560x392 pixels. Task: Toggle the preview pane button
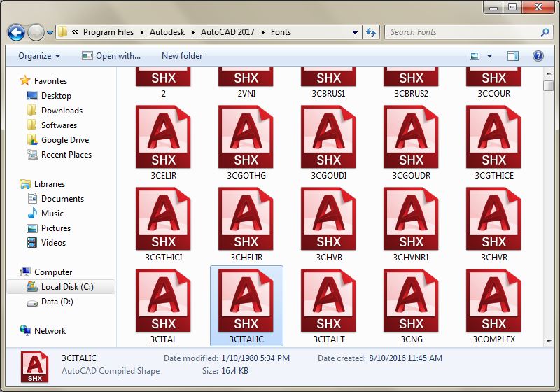click(513, 56)
